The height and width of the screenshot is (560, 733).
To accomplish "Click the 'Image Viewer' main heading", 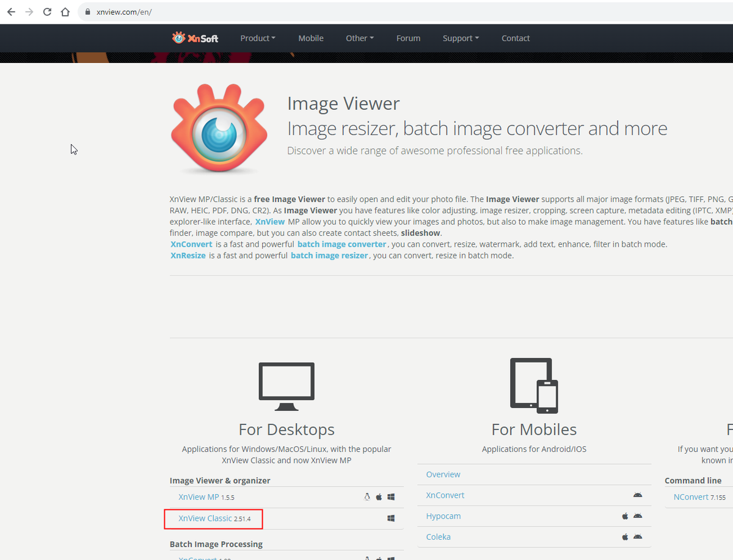I will [343, 103].
